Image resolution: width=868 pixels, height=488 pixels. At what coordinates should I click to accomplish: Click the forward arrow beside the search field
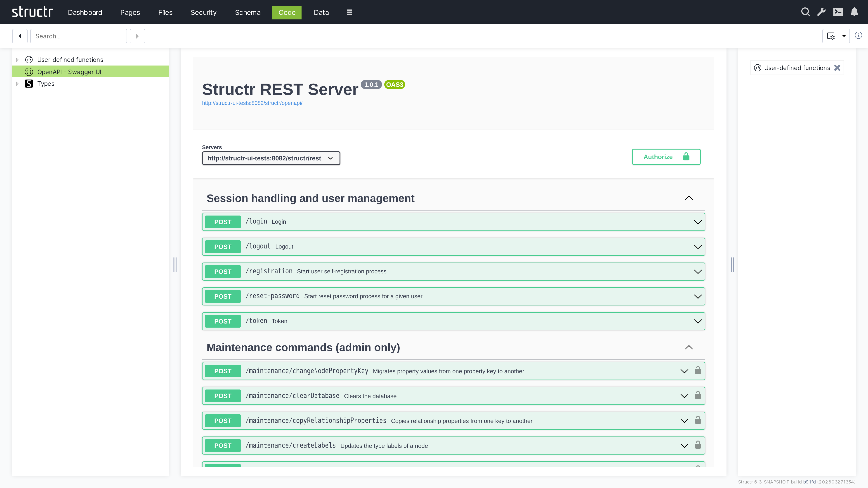[x=137, y=36]
